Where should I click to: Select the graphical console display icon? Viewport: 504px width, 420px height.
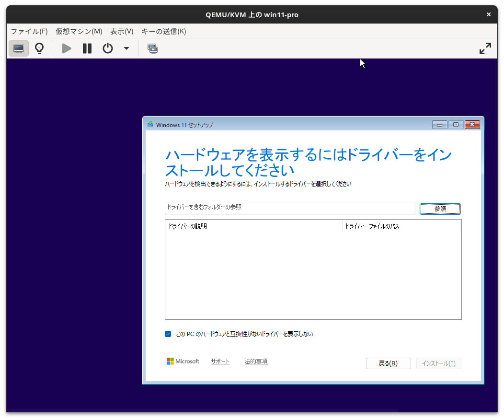pyautogui.click(x=18, y=48)
